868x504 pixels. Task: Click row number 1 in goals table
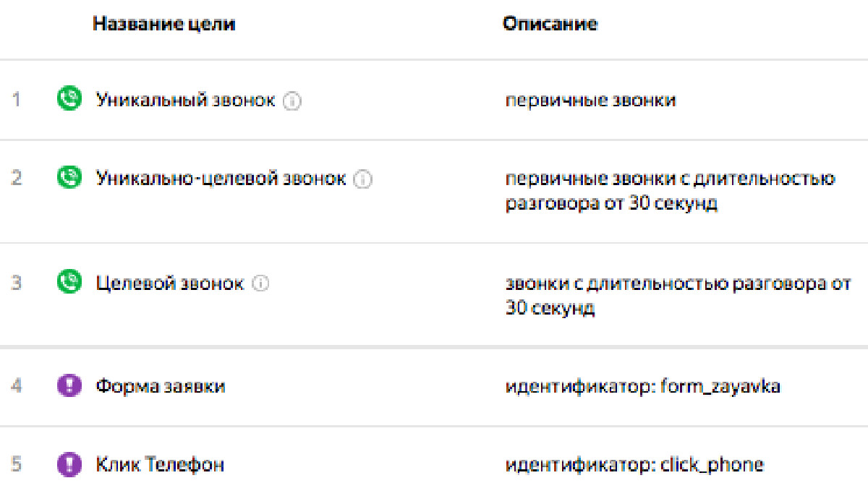pyautogui.click(x=16, y=99)
